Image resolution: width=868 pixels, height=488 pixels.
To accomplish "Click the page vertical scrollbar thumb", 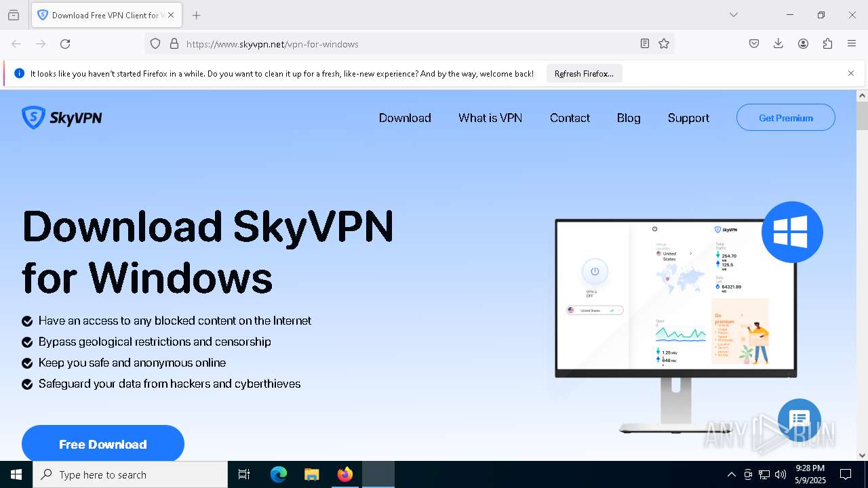I will [x=862, y=116].
